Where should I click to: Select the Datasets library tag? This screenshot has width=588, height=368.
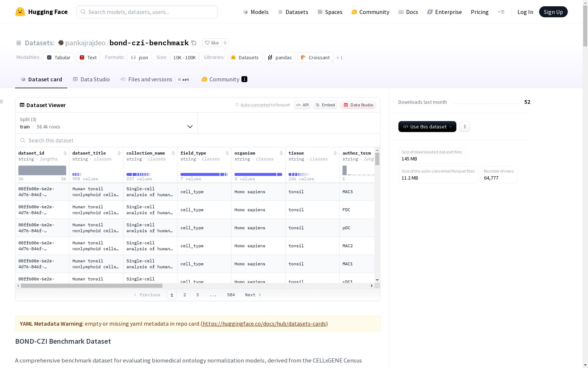point(245,57)
